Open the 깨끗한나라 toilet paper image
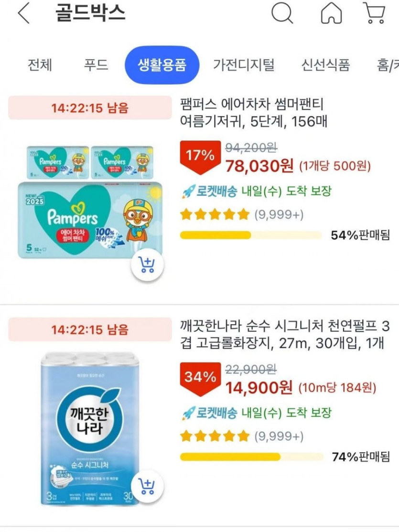 pyautogui.click(x=90, y=427)
